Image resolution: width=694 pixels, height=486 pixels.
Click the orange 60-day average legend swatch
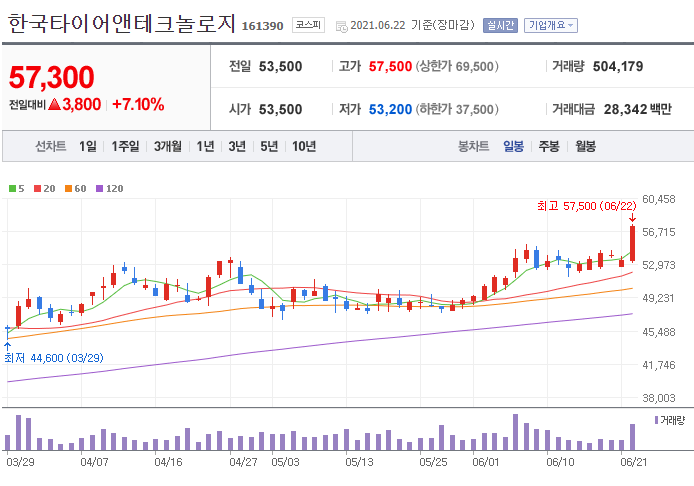(68, 189)
